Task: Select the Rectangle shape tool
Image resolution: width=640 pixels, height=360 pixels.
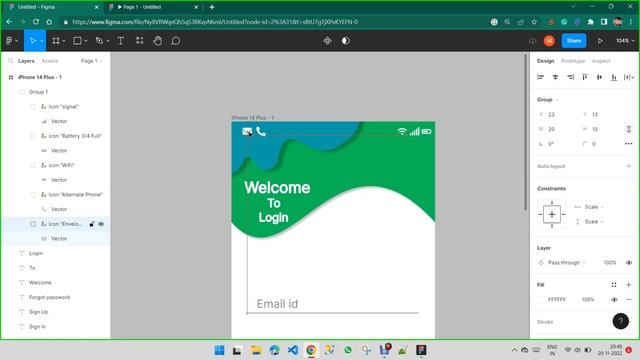Action: (77, 41)
